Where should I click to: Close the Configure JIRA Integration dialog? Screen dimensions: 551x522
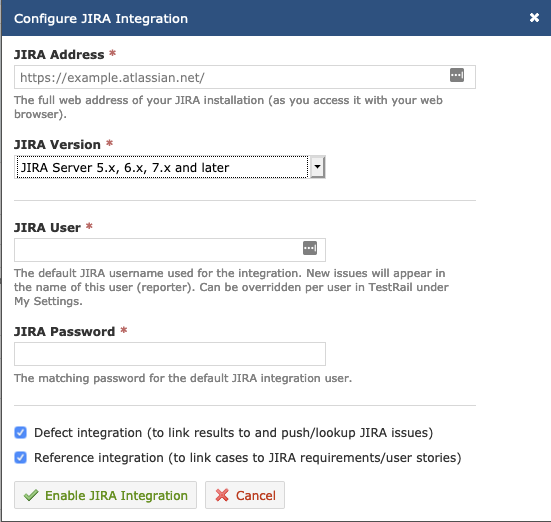[534, 18]
